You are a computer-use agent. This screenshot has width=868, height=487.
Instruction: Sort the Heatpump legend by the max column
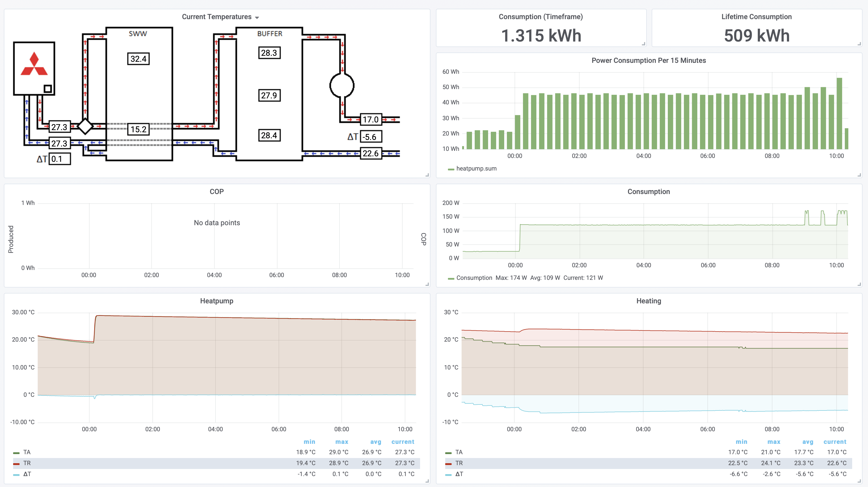tap(341, 442)
